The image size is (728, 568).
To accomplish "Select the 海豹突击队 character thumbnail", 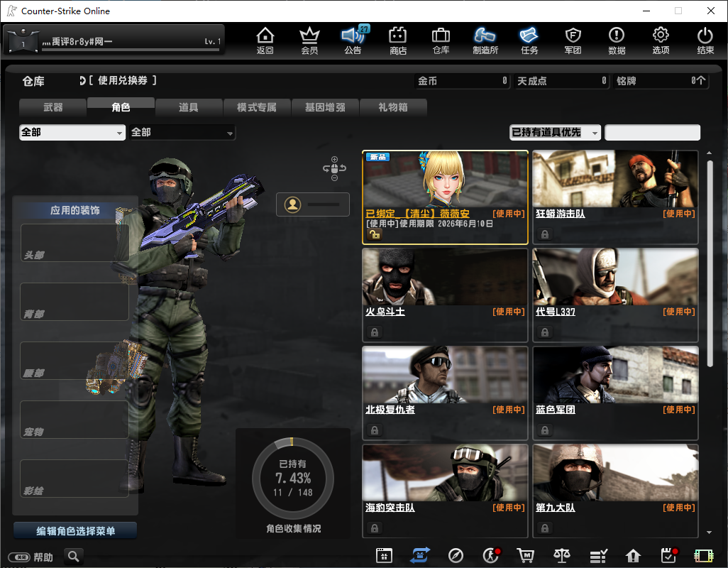I will 445,473.
